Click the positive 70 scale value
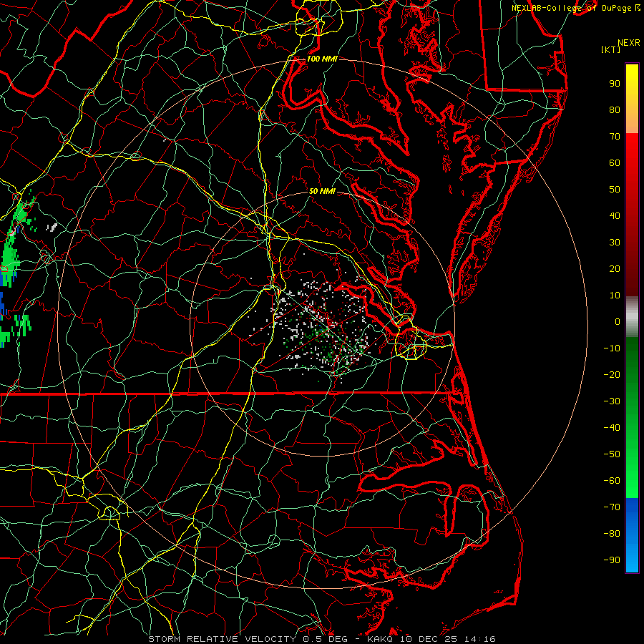644x644 pixels. click(615, 137)
